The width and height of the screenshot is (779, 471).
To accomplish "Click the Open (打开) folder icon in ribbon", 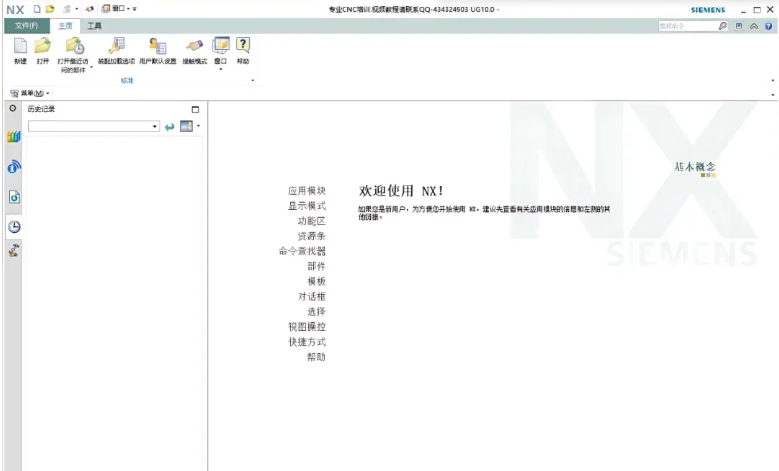I will 43,46.
